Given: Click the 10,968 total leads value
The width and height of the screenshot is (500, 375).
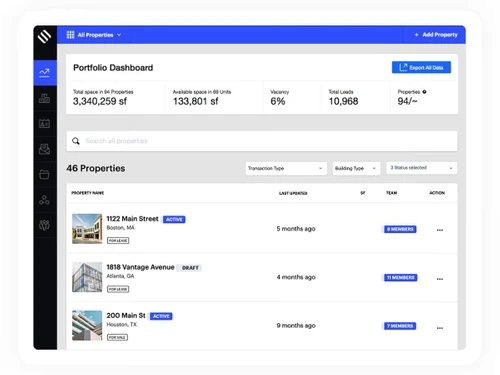Looking at the screenshot, I should coord(343,101).
